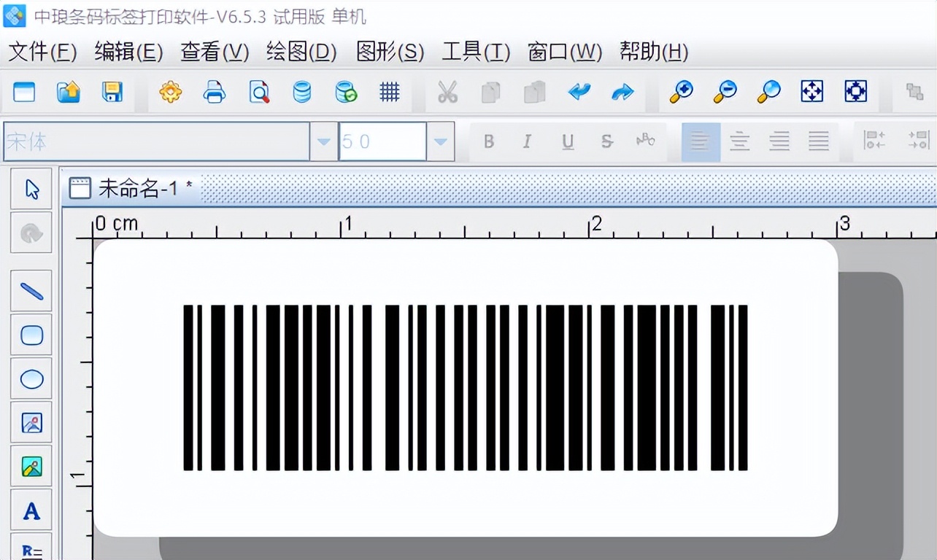Click the left-align objects icon
Viewport: 937px width, 560px height.
tap(874, 140)
